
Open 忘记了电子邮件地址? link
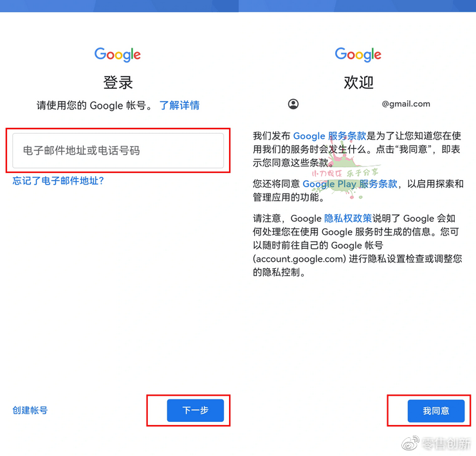tap(59, 181)
